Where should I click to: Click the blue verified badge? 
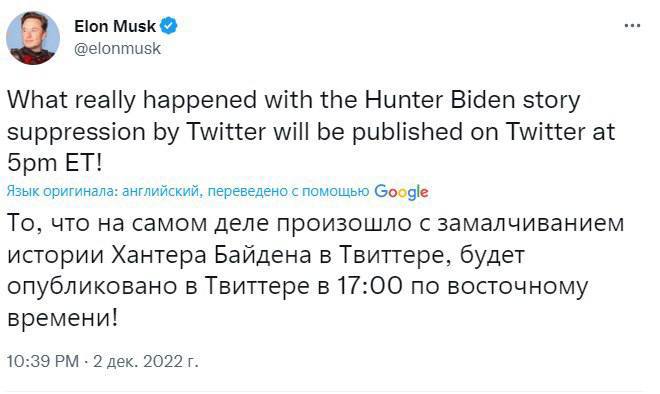[x=169, y=26]
